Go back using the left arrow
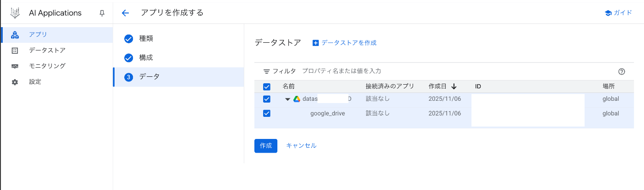Viewport: 644px width, 190px height. (125, 13)
